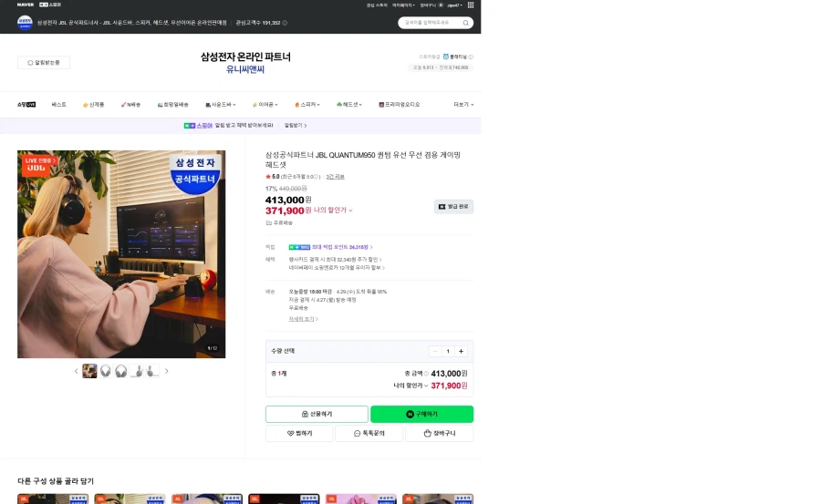Viewport: 821px width, 504px height.
Task: Expand the 사운드바 category dropdown
Action: 221,105
